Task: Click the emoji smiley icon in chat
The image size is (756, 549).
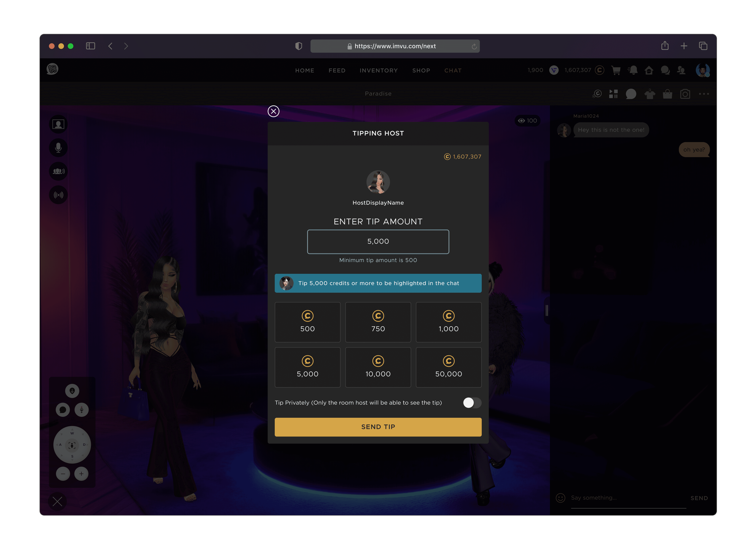Action: tap(560, 498)
